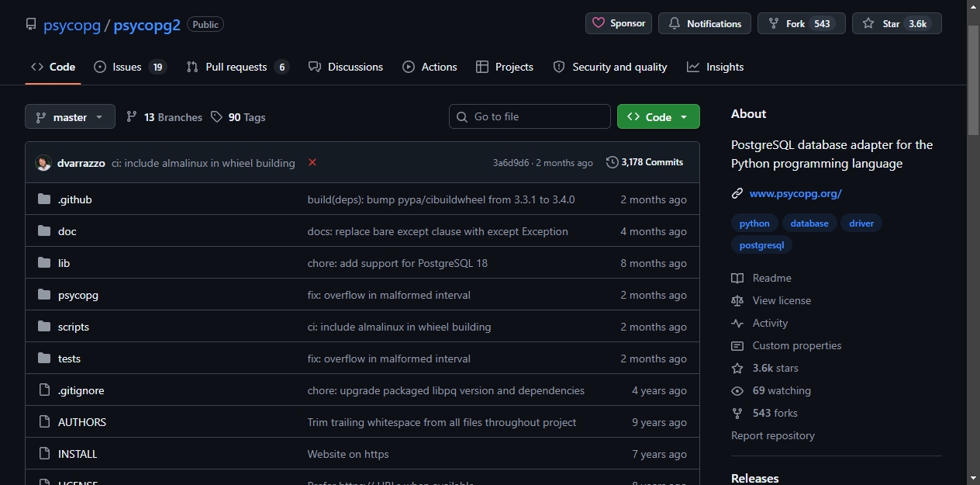Open the psycopg2 repository name link
Viewport: 980px width, 485px height.
point(147,25)
